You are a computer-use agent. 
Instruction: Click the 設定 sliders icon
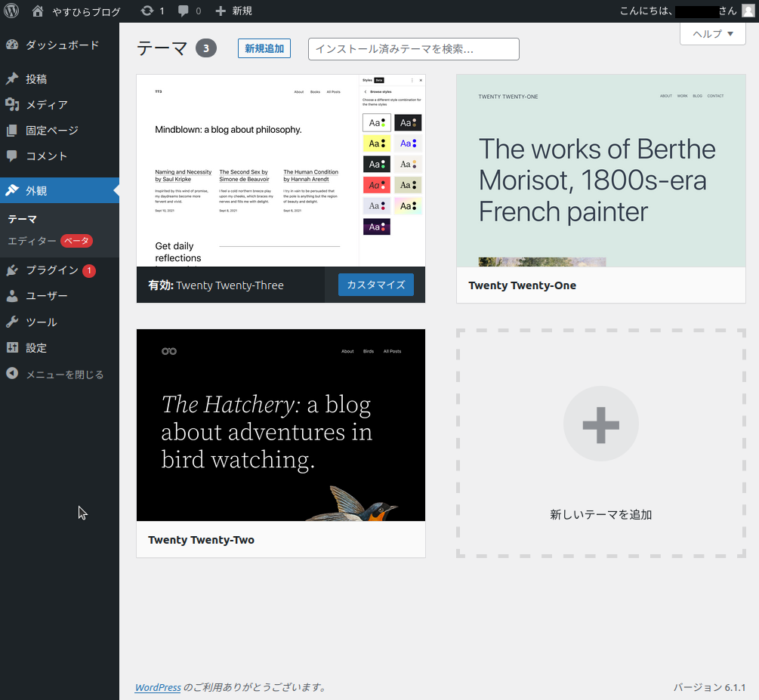coord(12,347)
